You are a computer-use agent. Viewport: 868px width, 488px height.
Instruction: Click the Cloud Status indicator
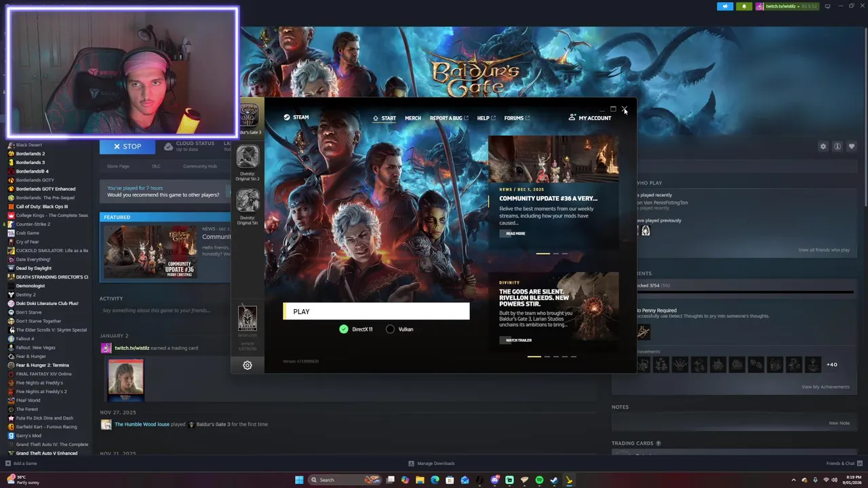189,146
